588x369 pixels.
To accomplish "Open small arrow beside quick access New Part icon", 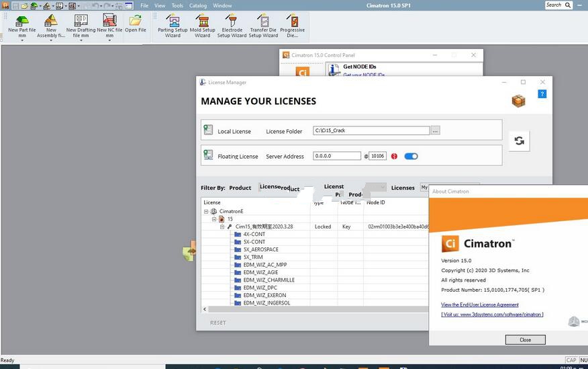I will pyautogui.click(x=40, y=6).
